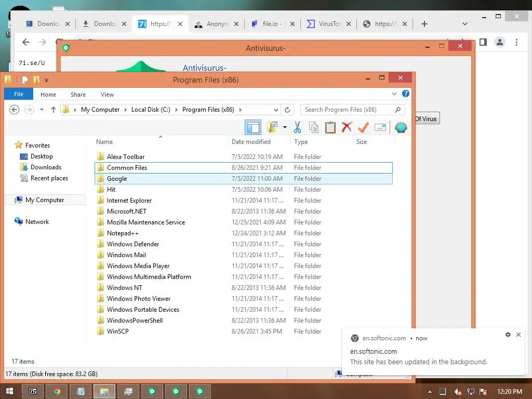Image resolution: width=532 pixels, height=399 pixels.
Task: Open the File menu tab
Action: [19, 95]
